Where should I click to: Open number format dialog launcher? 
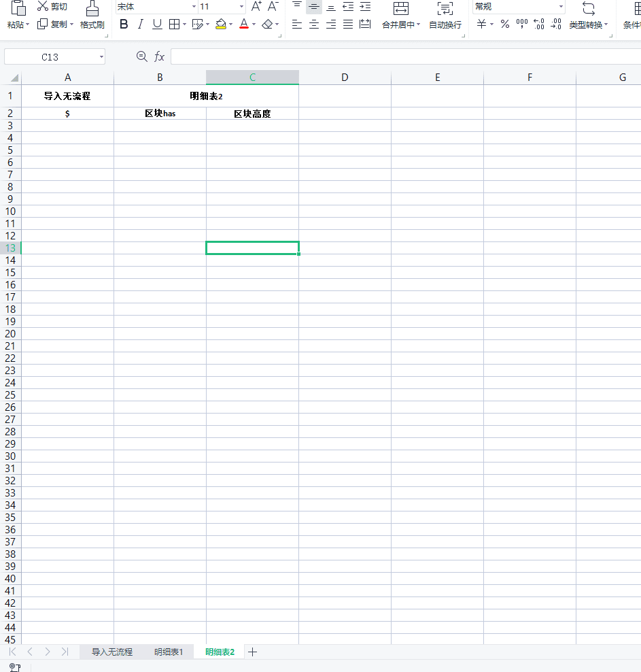[x=612, y=36]
